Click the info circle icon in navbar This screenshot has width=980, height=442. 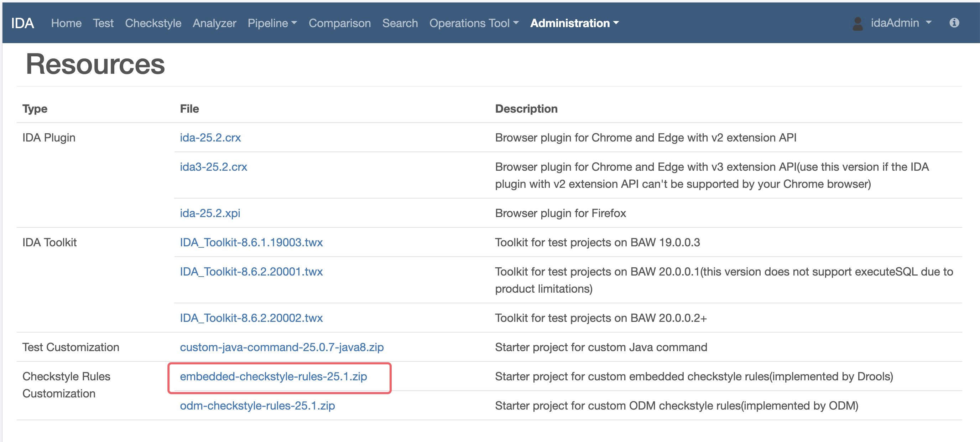pos(954,23)
